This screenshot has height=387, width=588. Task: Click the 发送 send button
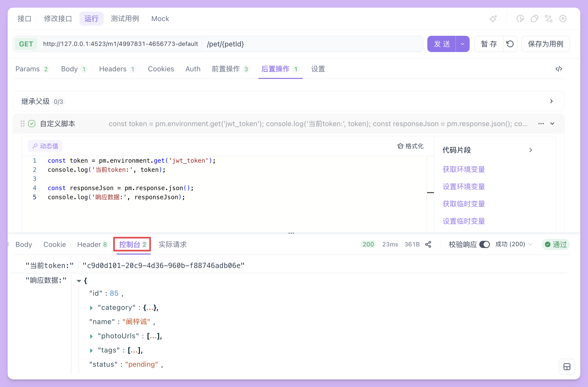click(442, 44)
